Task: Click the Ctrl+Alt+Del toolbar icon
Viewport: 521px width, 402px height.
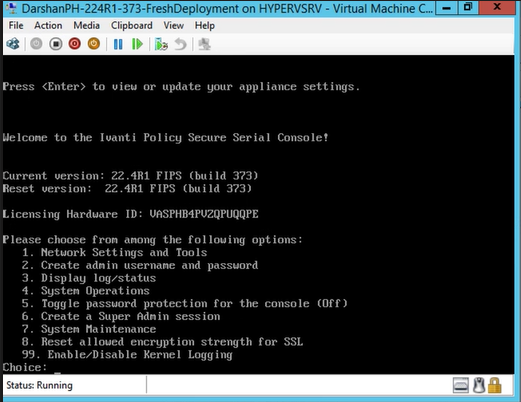Action: pyautogui.click(x=13, y=44)
